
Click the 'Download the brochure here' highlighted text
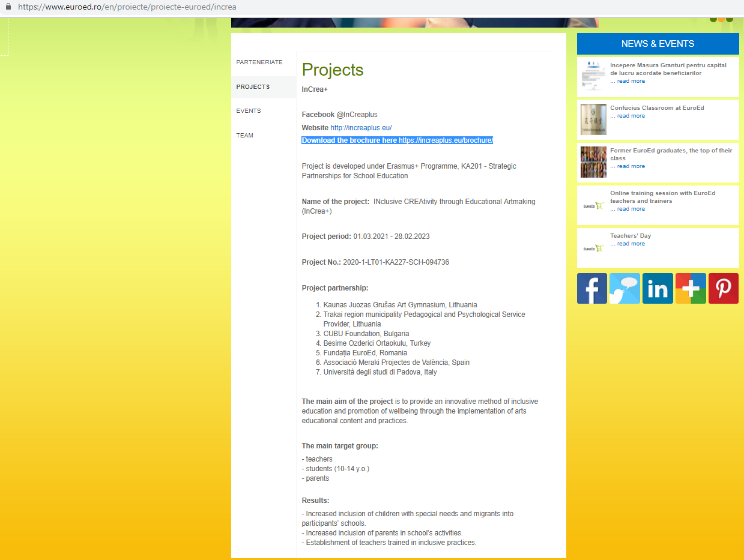click(x=349, y=140)
